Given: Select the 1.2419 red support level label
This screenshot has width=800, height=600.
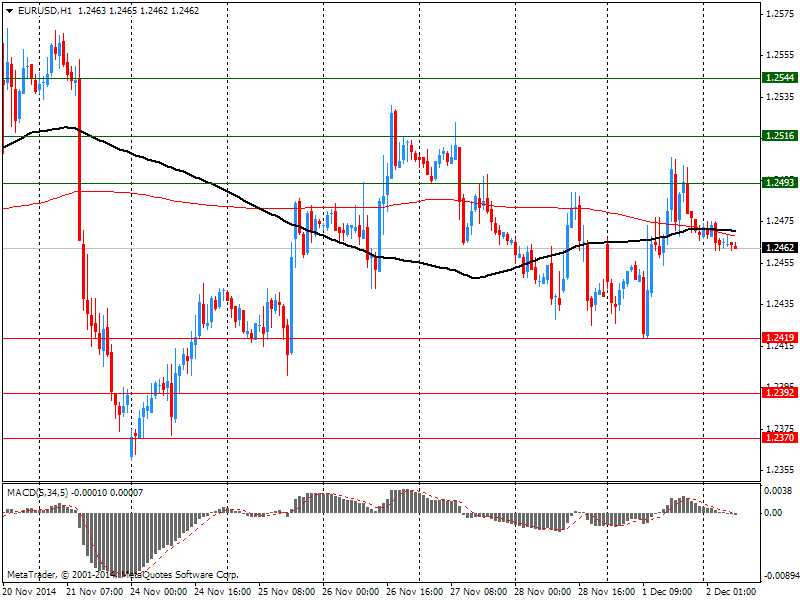Looking at the screenshot, I should tap(780, 337).
